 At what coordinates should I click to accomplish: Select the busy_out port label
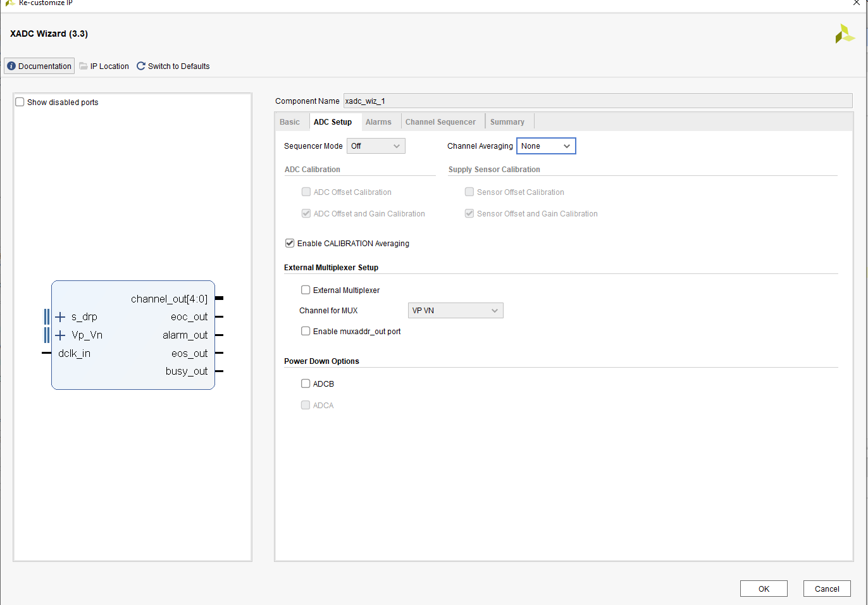pyautogui.click(x=187, y=371)
